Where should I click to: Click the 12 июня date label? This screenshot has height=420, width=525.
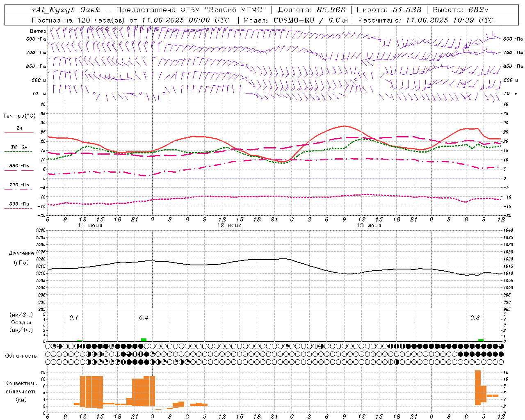229,225
